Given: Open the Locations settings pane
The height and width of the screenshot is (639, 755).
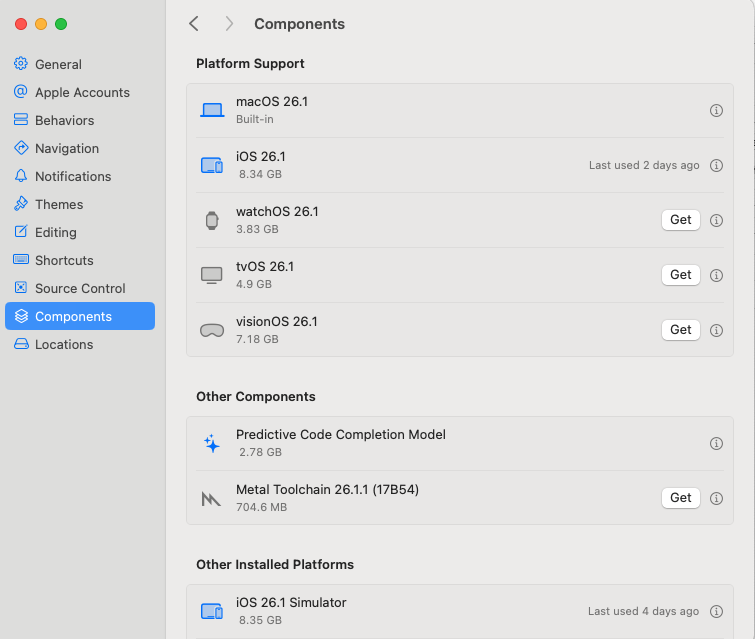Looking at the screenshot, I should [x=79, y=344].
